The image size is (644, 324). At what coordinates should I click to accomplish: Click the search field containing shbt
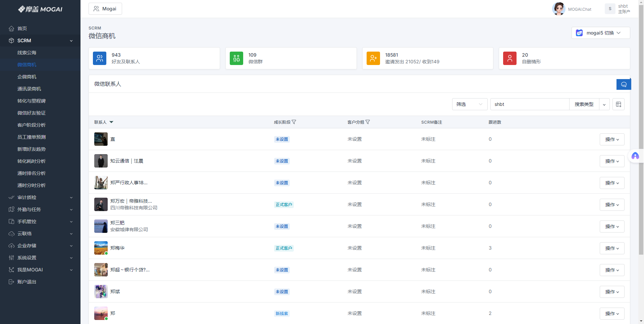(529, 104)
